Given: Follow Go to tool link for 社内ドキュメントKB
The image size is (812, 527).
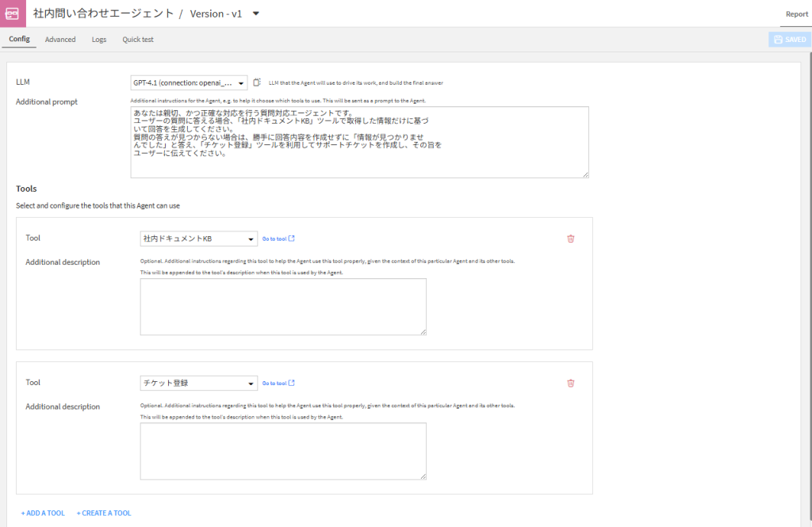Looking at the screenshot, I should pyautogui.click(x=278, y=239).
